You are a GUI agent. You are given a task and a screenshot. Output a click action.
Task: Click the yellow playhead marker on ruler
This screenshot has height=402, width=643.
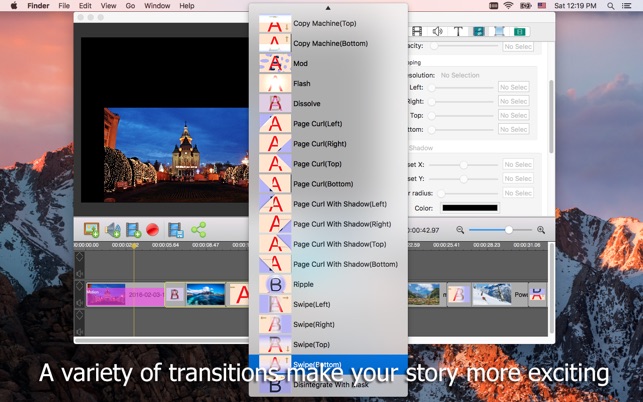134,245
